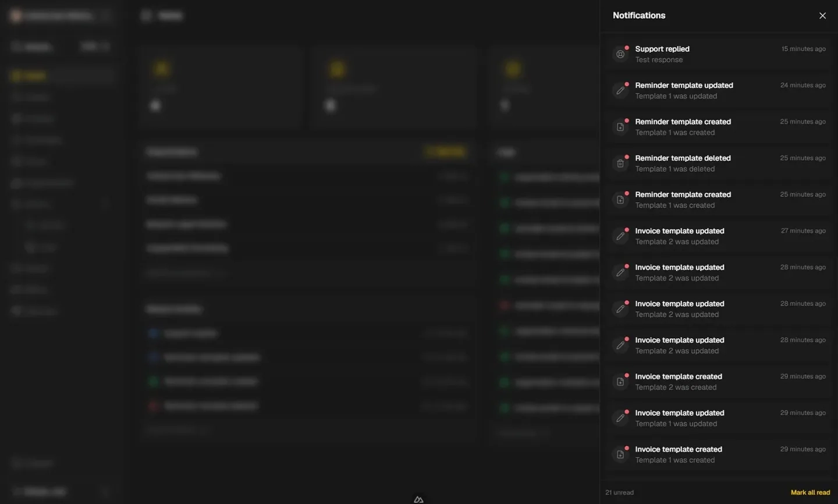Image resolution: width=838 pixels, height=504 pixels.
Task: Click the text Template 2 was created
Action: pos(676,388)
